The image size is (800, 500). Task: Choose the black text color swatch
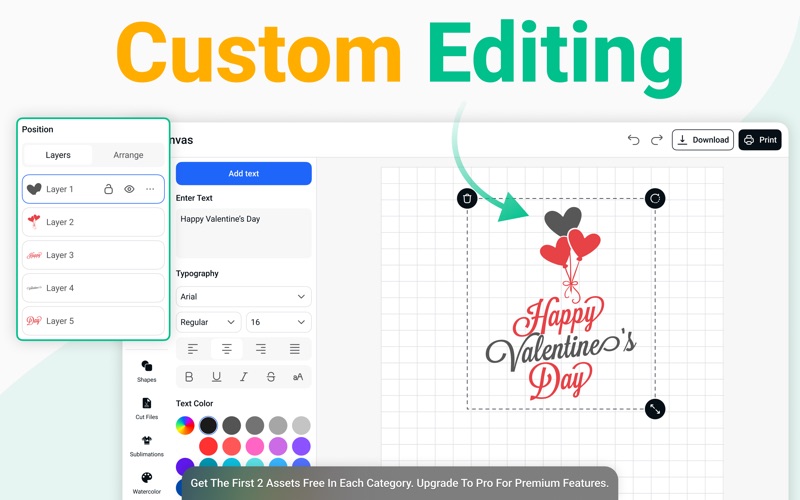pos(208,425)
